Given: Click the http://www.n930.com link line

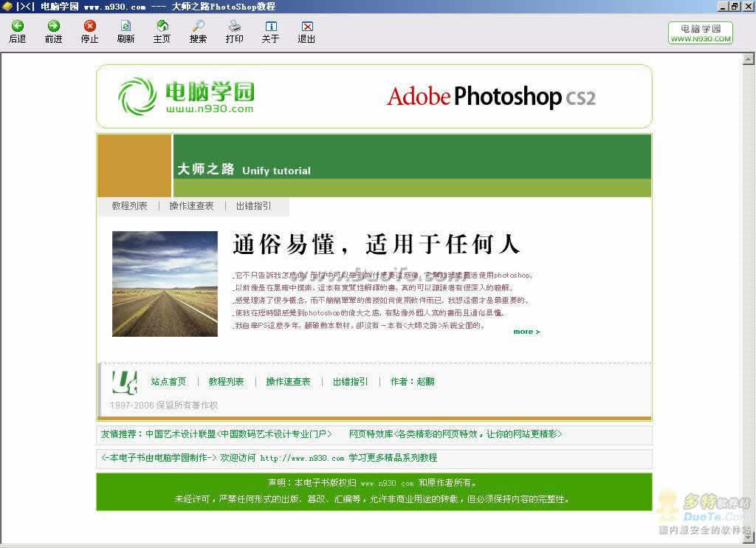Looking at the screenshot, I should tap(302, 458).
